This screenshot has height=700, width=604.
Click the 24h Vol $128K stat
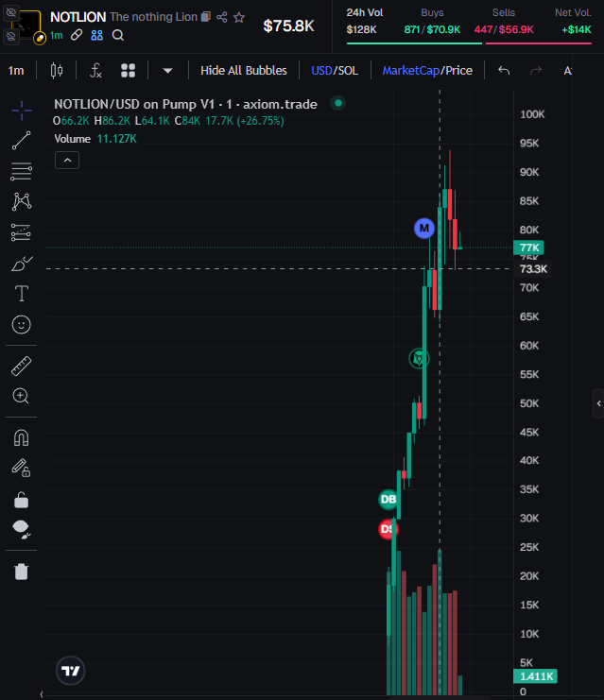coord(365,22)
